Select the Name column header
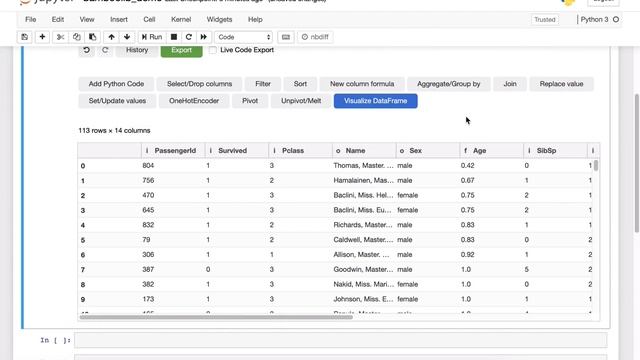The image size is (640, 360). 364,151
